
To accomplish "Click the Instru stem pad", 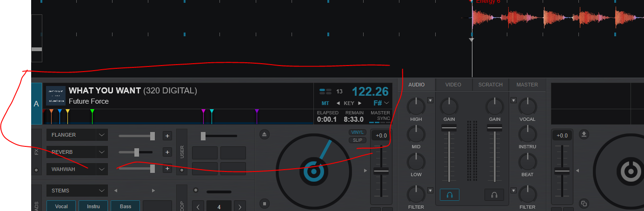I will 93,206.
